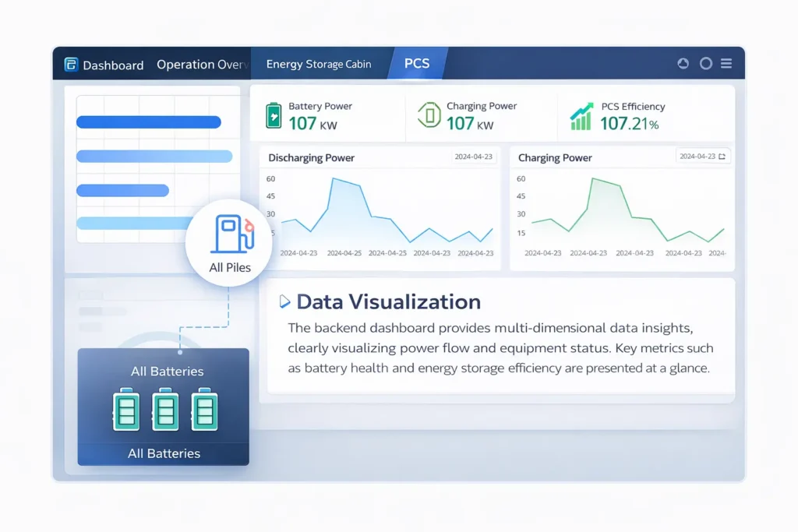
Task: Open the Charging Power date selector
Action: pos(702,157)
